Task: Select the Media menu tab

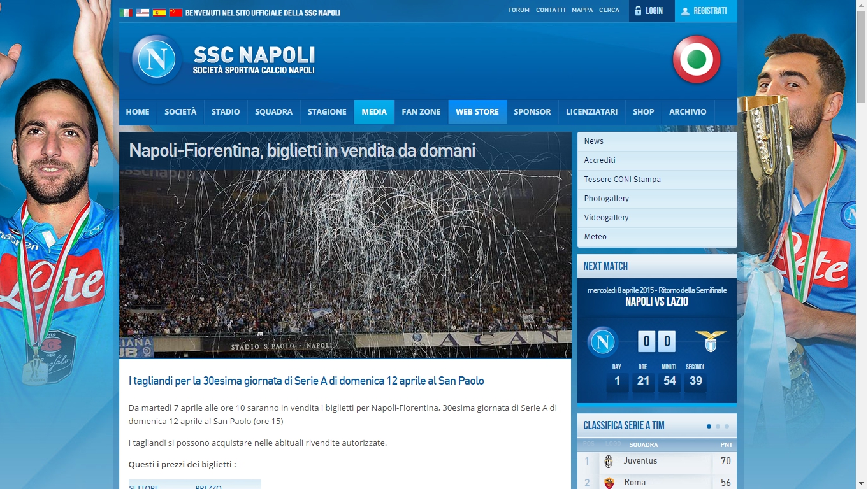Action: pos(374,112)
